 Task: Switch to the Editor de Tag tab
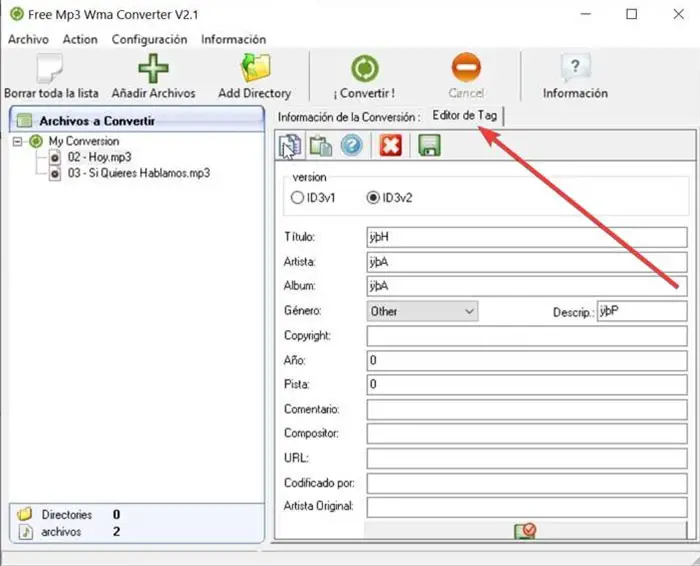click(464, 116)
